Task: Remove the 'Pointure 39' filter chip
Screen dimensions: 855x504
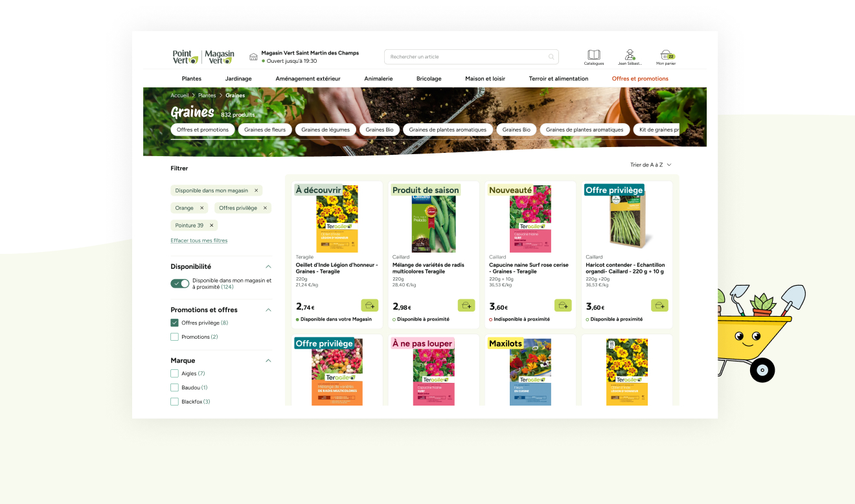Action: point(211,225)
